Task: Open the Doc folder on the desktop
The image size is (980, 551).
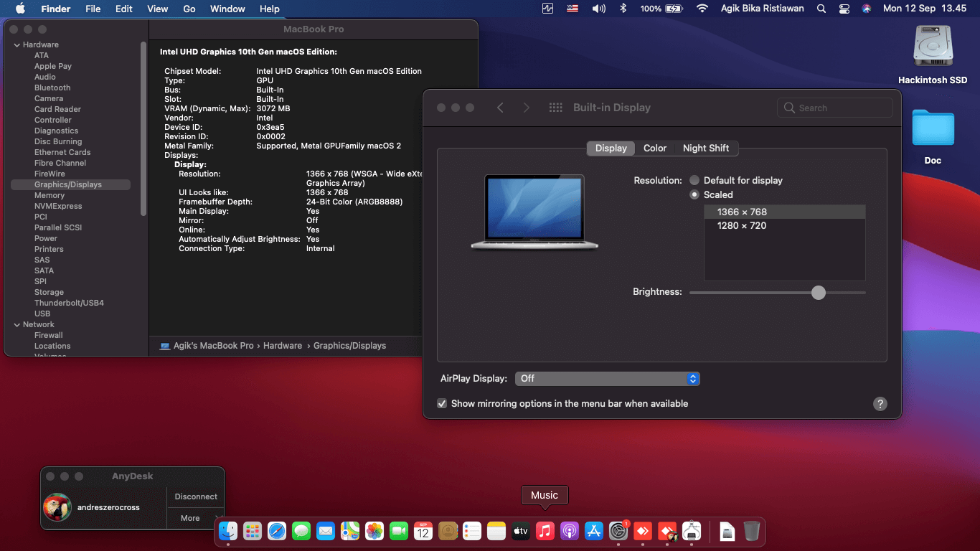Action: tap(933, 129)
